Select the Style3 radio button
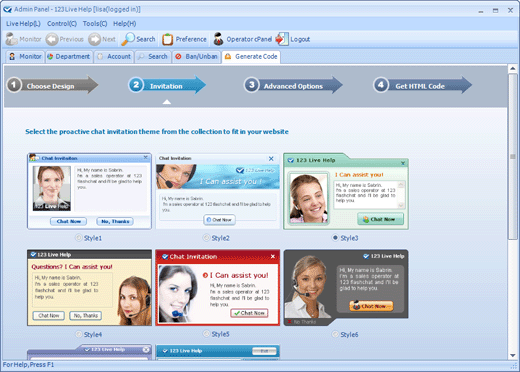This screenshot has height=372, width=520. point(335,238)
